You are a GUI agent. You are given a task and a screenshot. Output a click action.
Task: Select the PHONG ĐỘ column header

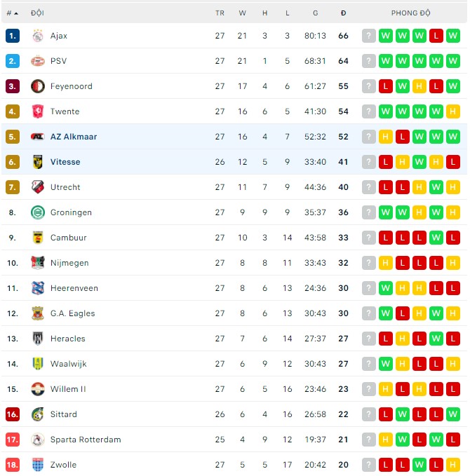click(411, 13)
